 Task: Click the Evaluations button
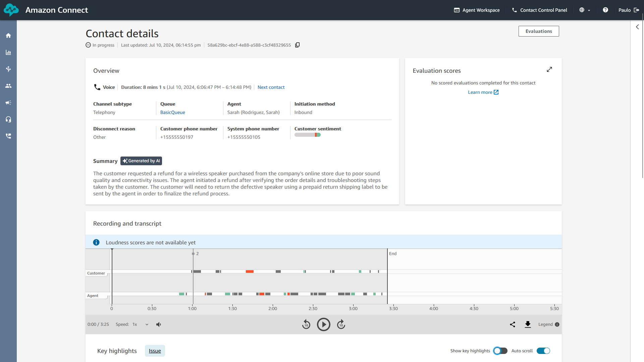point(538,31)
